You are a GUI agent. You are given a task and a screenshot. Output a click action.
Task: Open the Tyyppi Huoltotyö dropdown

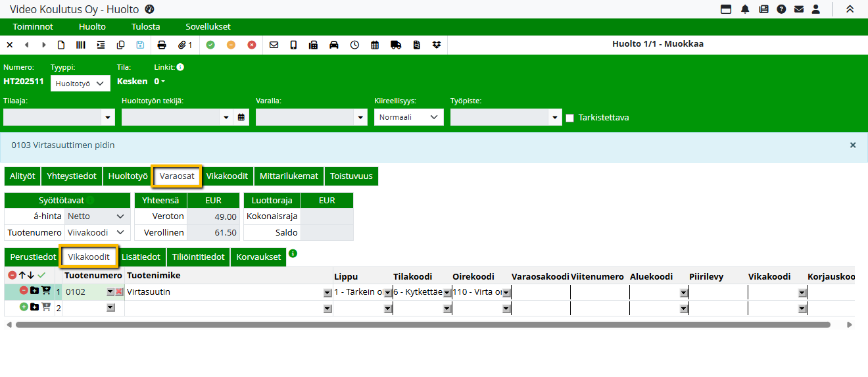(x=80, y=83)
